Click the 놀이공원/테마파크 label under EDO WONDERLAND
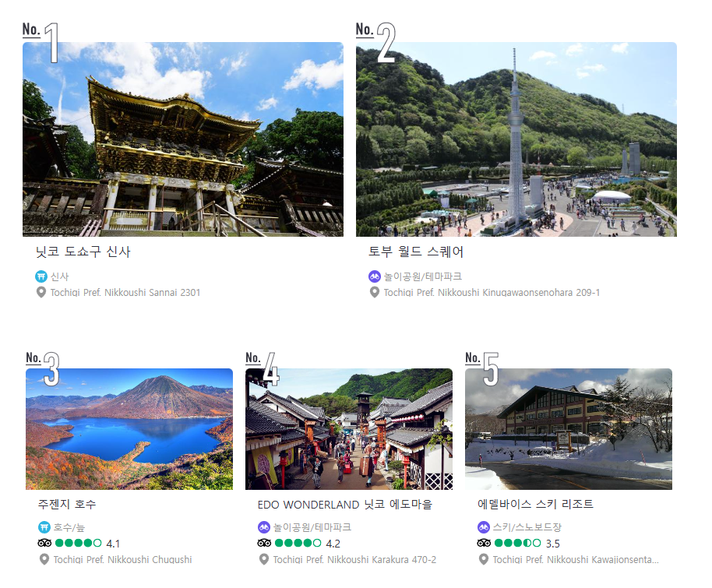 click(x=312, y=527)
